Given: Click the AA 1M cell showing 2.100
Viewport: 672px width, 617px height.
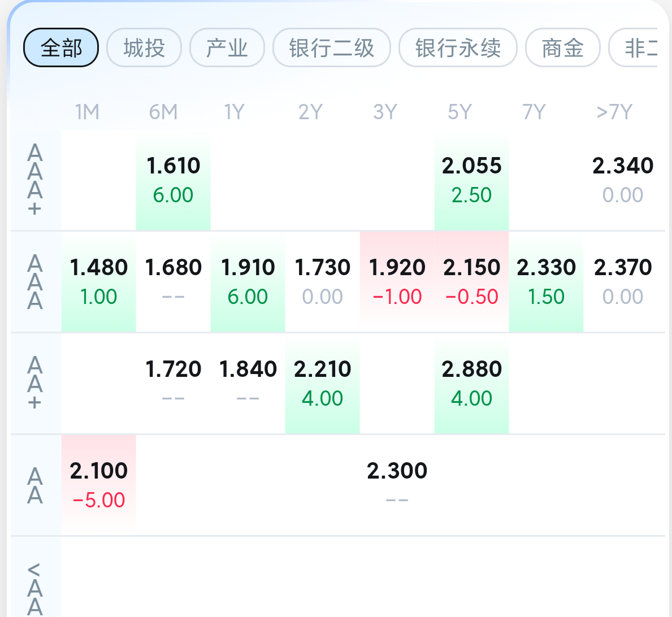Looking at the screenshot, I should [99, 485].
